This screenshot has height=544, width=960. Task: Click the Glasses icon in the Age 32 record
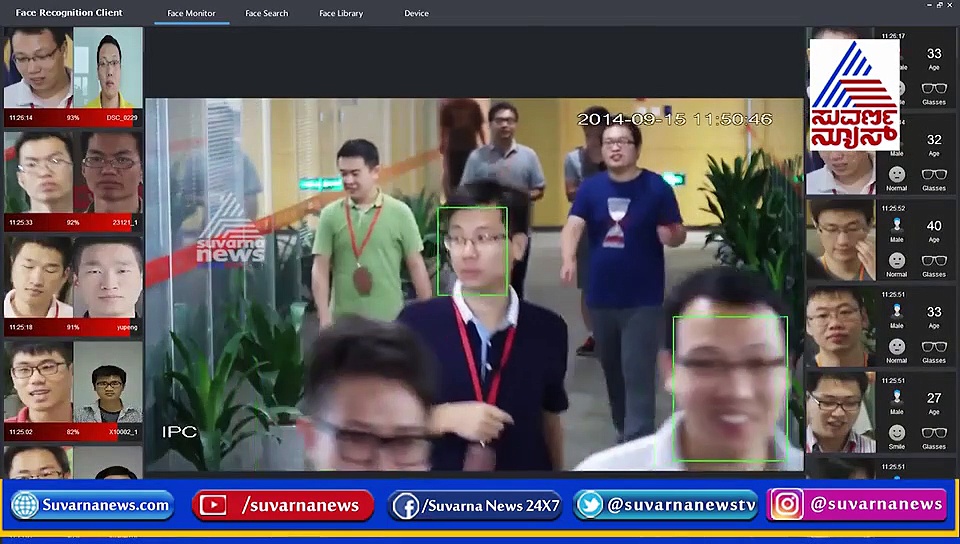tap(934, 174)
